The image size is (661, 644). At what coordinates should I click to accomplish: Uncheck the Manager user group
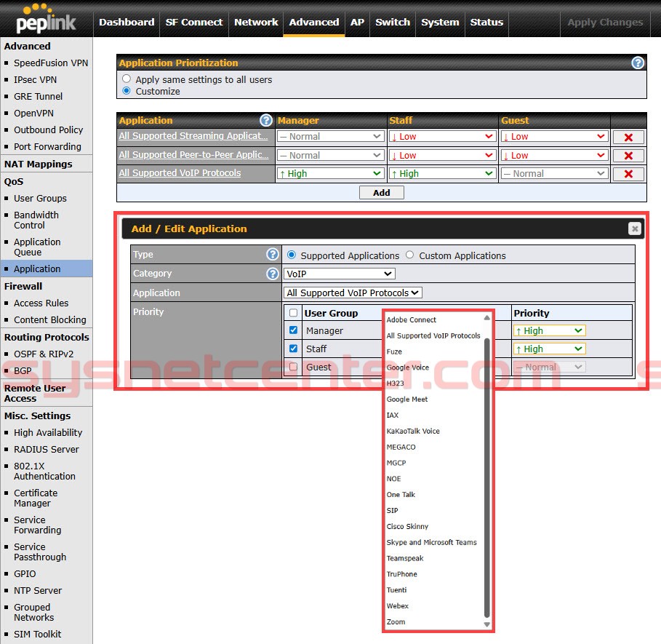point(293,330)
